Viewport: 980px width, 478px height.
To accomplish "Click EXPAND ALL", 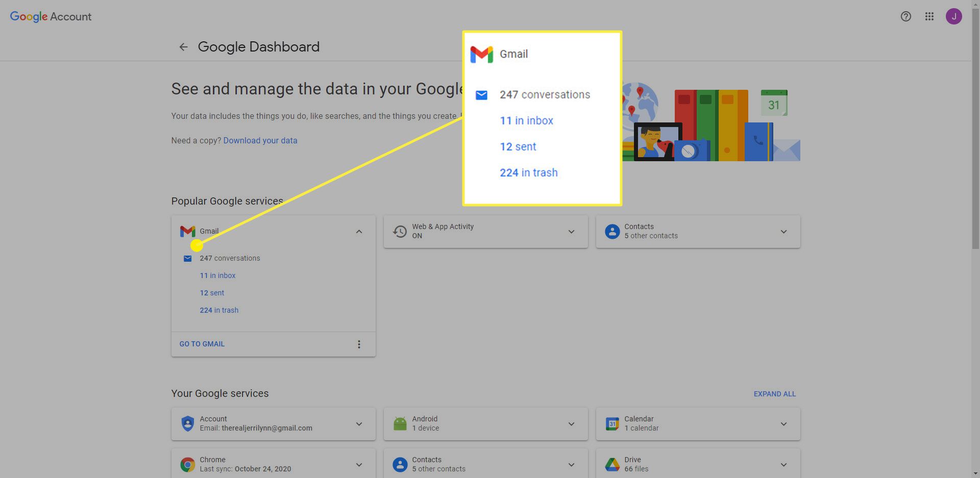I will 774,394.
